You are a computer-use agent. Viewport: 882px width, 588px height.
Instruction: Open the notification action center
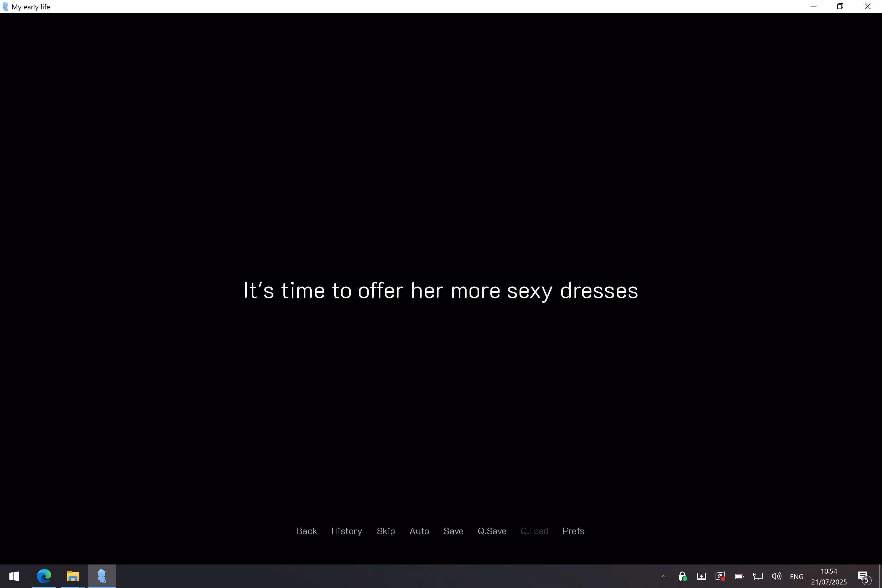[863, 576]
